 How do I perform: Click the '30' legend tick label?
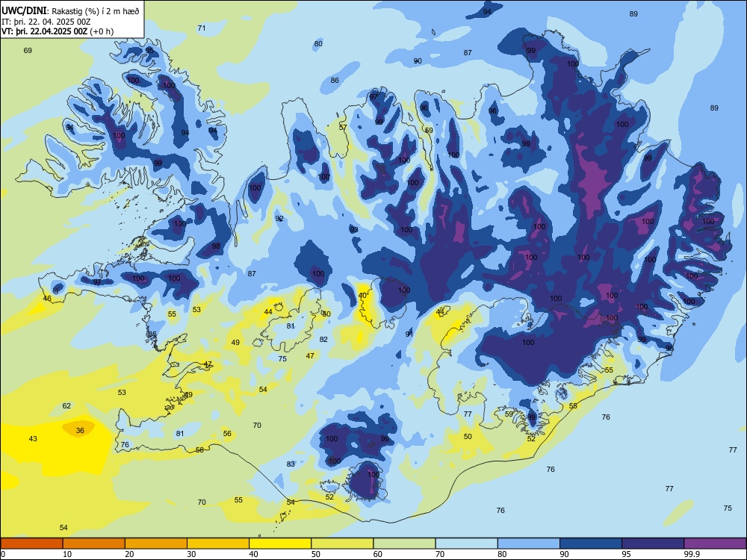point(191,554)
